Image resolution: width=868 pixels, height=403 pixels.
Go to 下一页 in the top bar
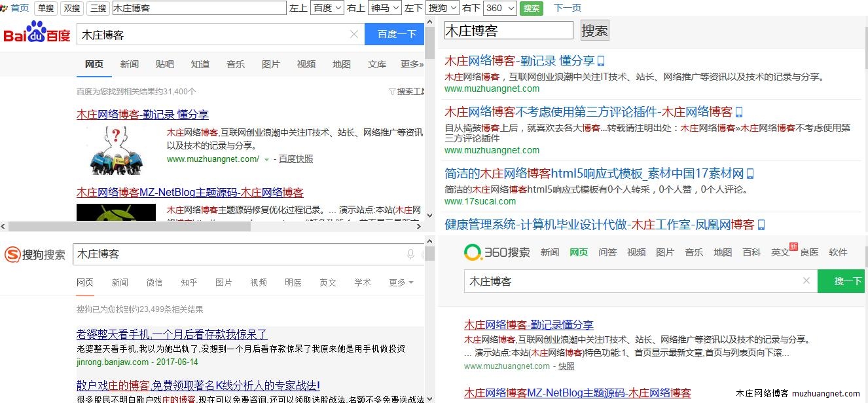click(568, 8)
